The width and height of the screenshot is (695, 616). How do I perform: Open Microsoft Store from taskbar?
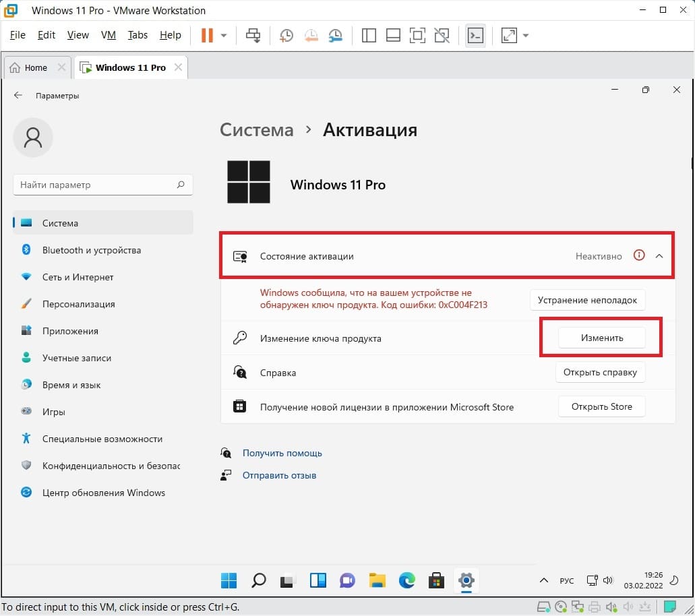[x=437, y=580]
